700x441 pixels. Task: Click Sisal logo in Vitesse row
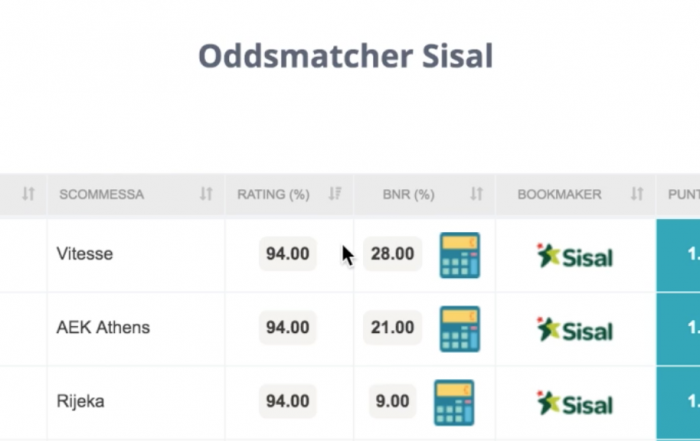[575, 255]
